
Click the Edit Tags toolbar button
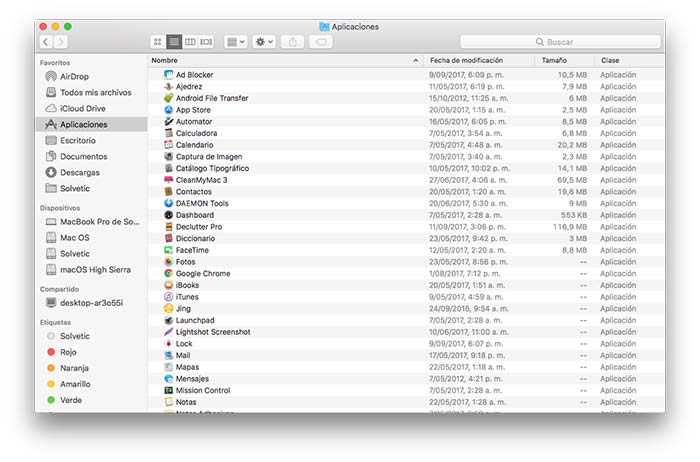321,42
